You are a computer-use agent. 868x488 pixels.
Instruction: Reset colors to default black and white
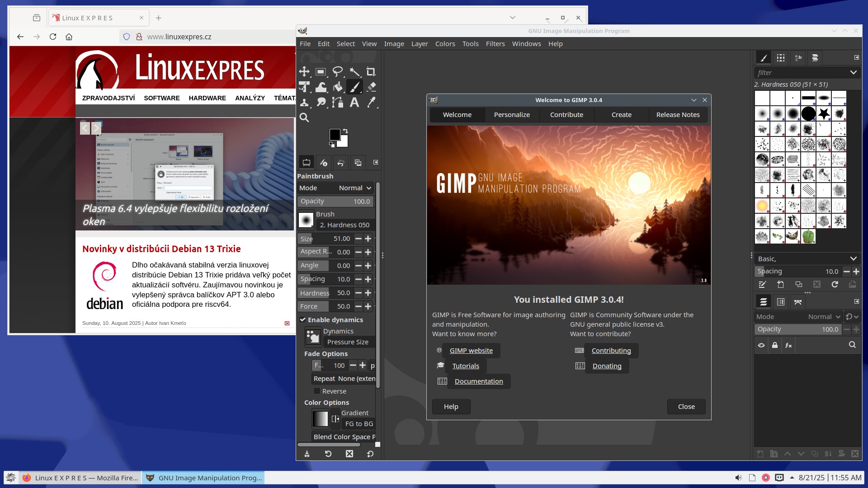pyautogui.click(x=332, y=145)
